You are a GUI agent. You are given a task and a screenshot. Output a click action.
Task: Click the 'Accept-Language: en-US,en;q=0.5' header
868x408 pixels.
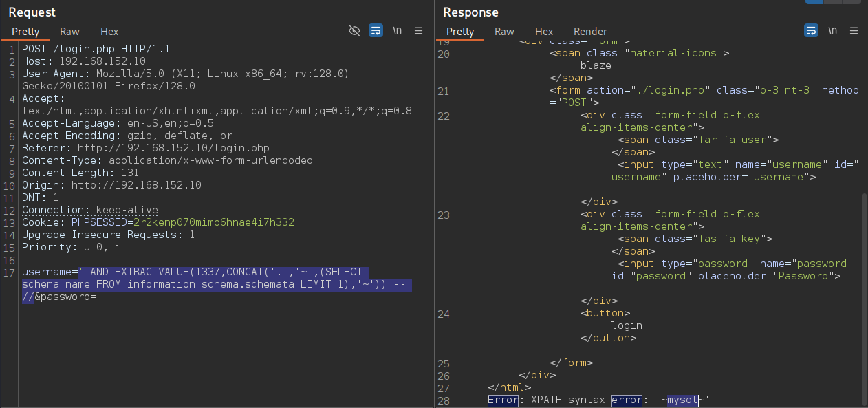(x=118, y=124)
